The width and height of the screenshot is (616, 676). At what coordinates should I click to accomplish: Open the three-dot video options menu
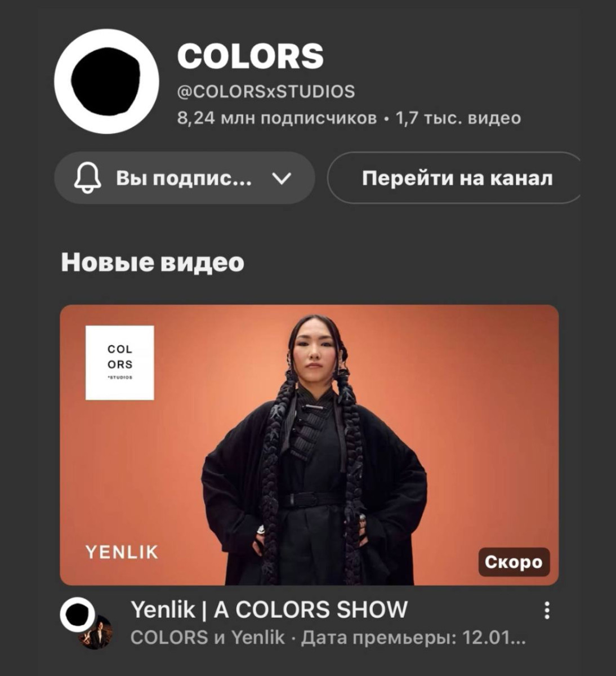(x=546, y=611)
